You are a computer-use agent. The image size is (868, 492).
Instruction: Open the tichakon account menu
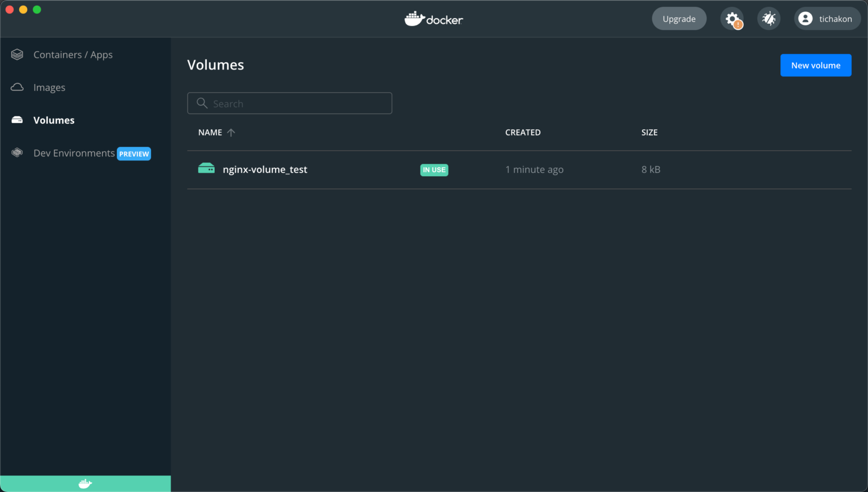click(x=827, y=18)
